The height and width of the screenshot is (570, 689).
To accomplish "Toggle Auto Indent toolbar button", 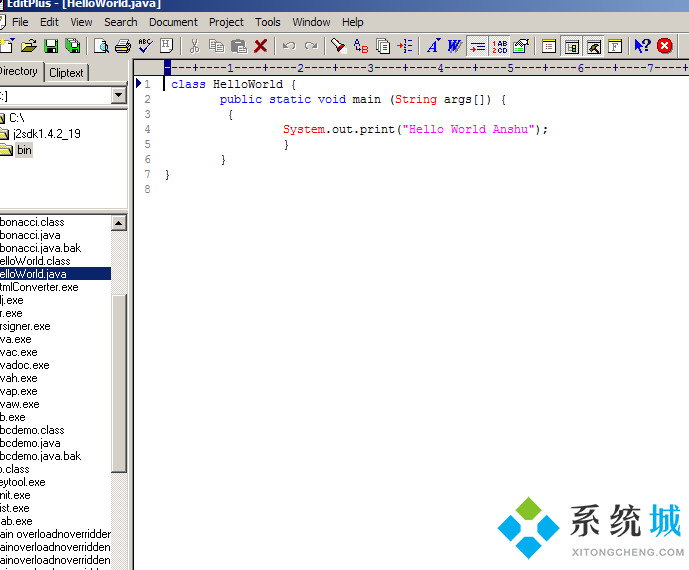I will 478,46.
